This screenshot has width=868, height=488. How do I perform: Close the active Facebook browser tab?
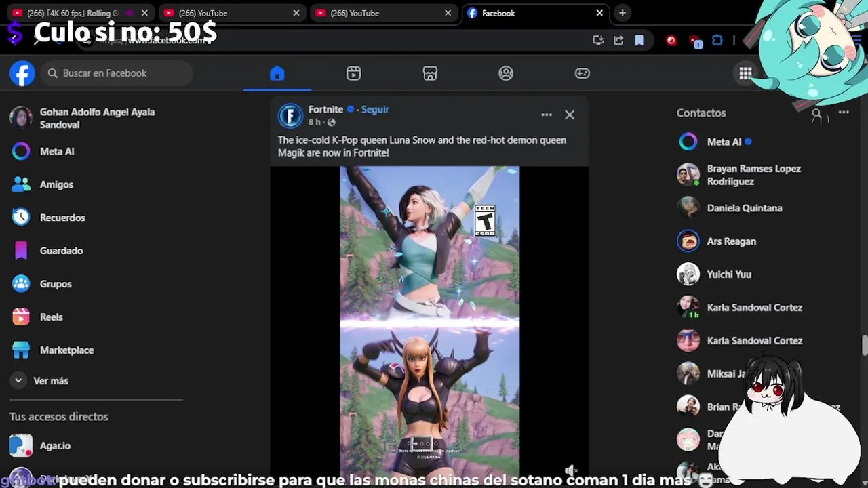599,13
